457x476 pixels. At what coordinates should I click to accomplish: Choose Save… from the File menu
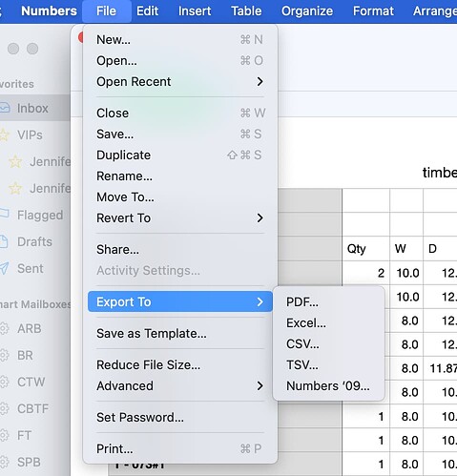[x=180, y=135]
